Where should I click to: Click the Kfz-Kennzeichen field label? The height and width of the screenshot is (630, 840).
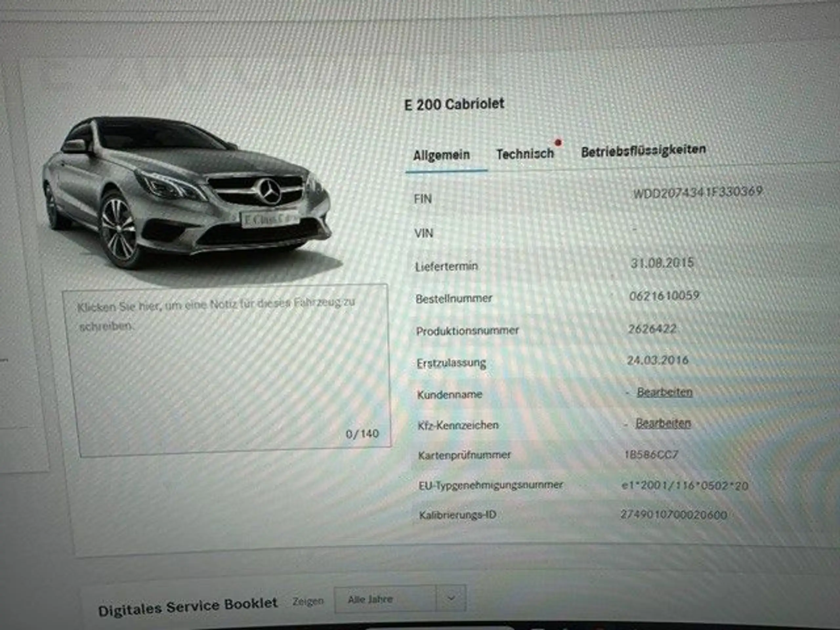pos(458,425)
